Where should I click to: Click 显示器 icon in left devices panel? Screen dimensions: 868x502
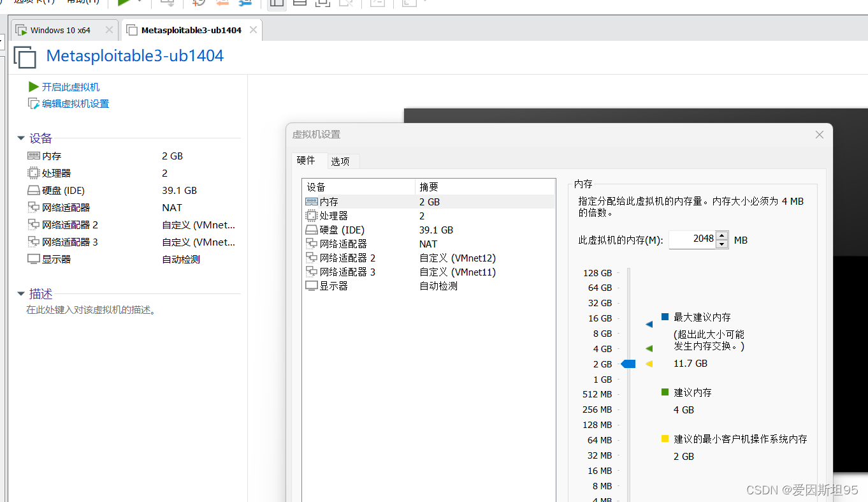34,259
